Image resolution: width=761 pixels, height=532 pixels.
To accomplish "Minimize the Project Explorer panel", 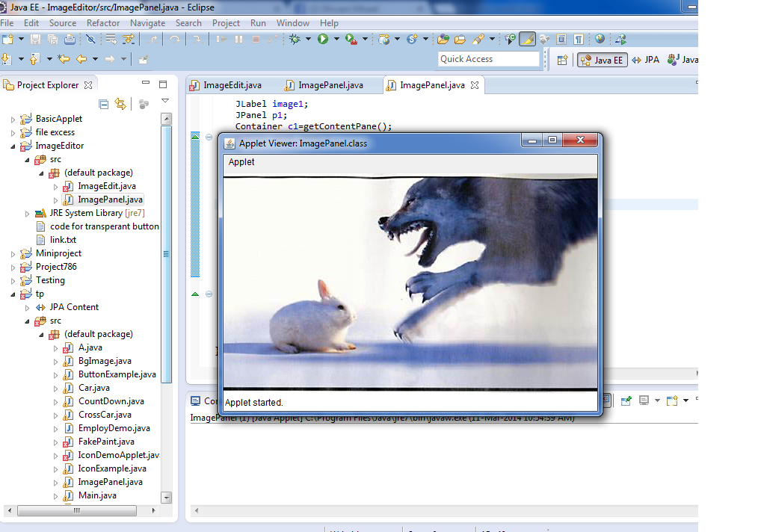I will 146,83.
